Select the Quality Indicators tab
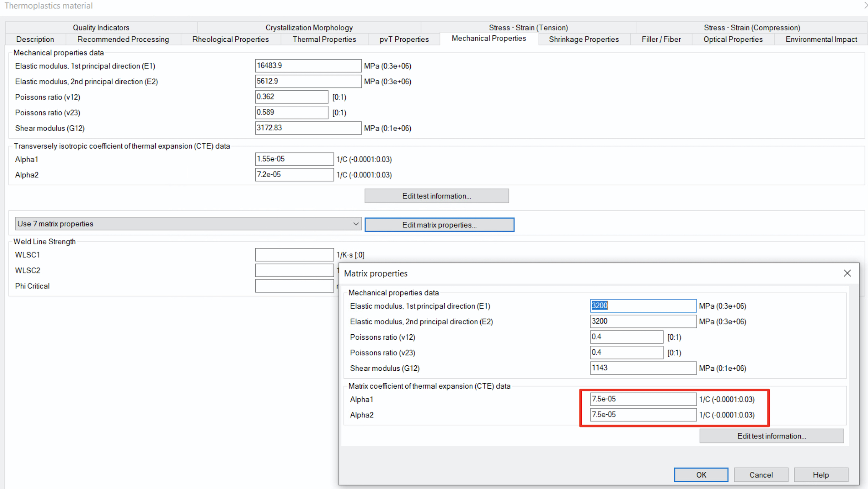868x489 pixels. point(101,28)
